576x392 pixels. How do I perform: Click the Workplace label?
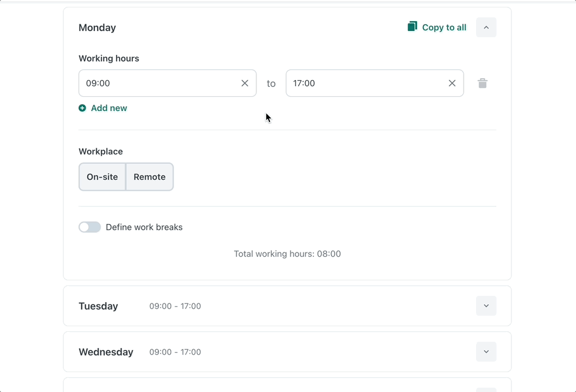pyautogui.click(x=101, y=151)
